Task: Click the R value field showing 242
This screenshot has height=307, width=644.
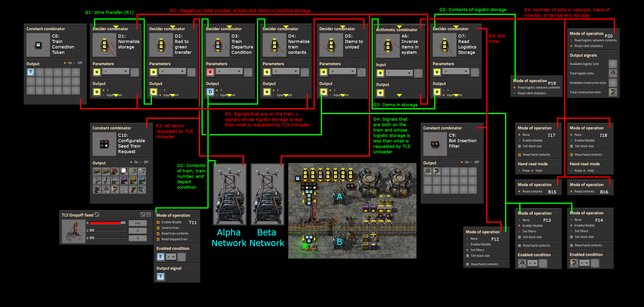Action: tap(137, 223)
